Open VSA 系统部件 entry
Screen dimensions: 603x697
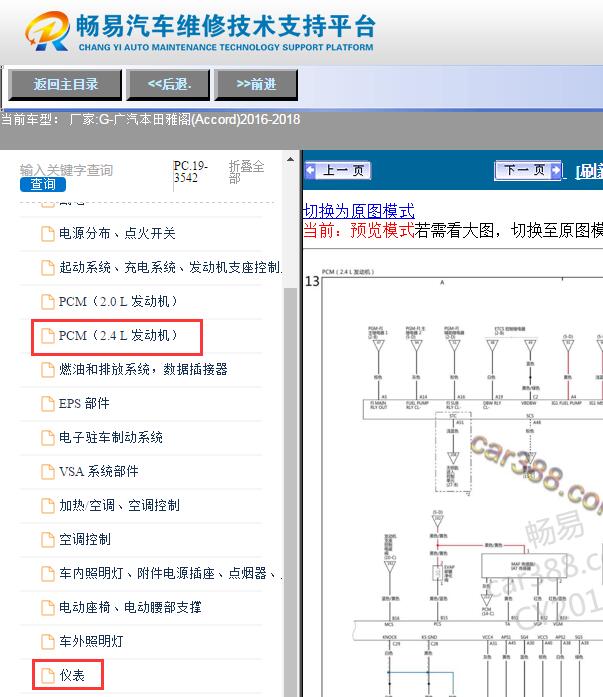pyautogui.click(x=99, y=471)
